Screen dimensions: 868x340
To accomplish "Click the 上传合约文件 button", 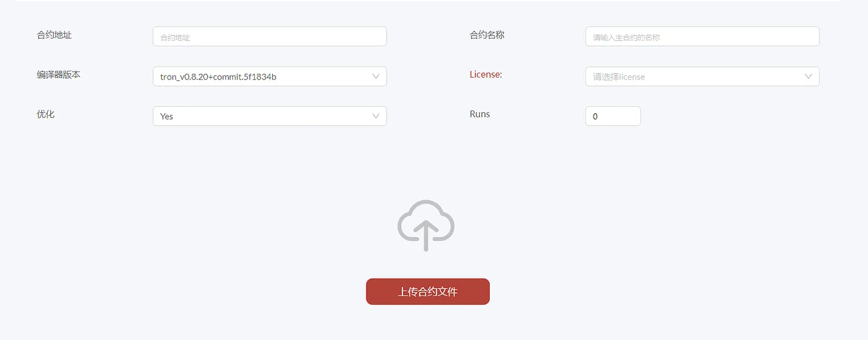I will [x=428, y=292].
